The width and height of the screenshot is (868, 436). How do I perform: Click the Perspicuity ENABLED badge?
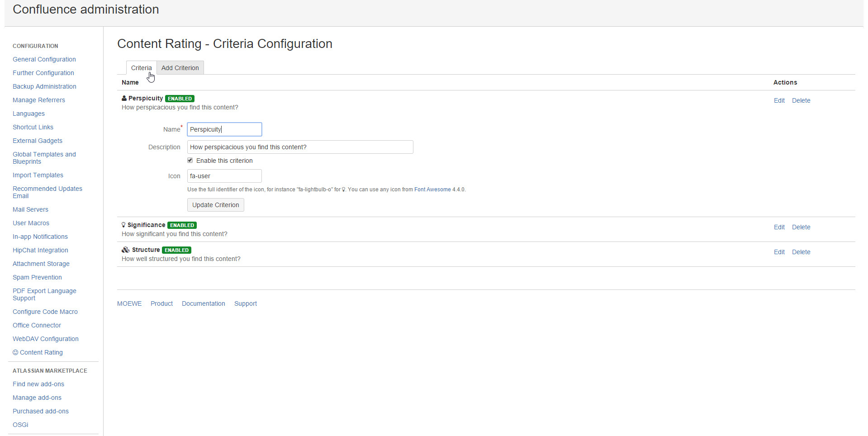(x=180, y=99)
